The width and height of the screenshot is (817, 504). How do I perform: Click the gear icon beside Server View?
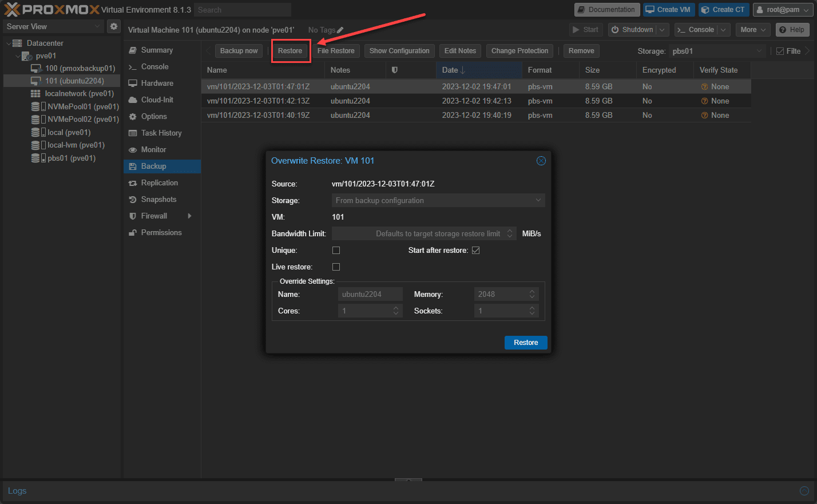coord(114,26)
